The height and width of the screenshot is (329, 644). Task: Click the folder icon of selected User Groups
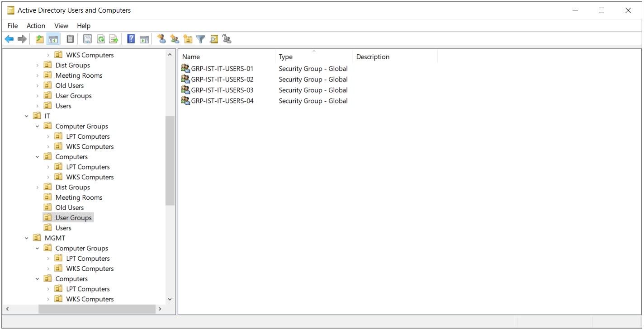(x=47, y=218)
